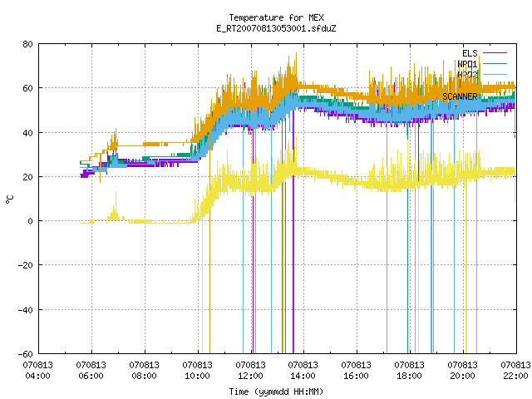532x399 pixels.
Task: Click the ELS legend label
Action: point(470,53)
